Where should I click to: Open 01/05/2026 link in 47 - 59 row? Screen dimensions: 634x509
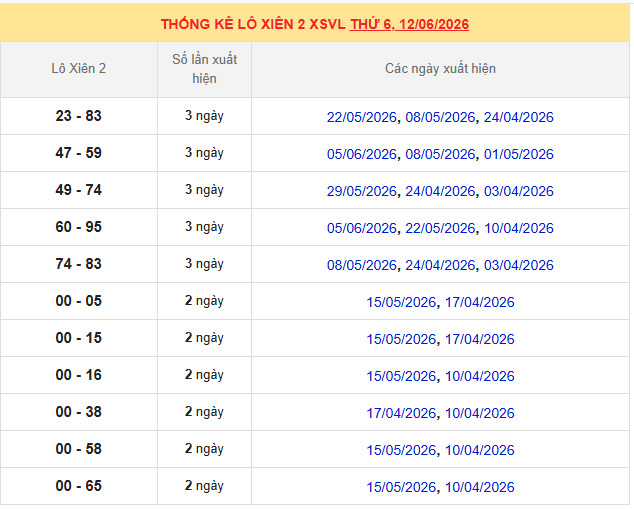point(519,154)
